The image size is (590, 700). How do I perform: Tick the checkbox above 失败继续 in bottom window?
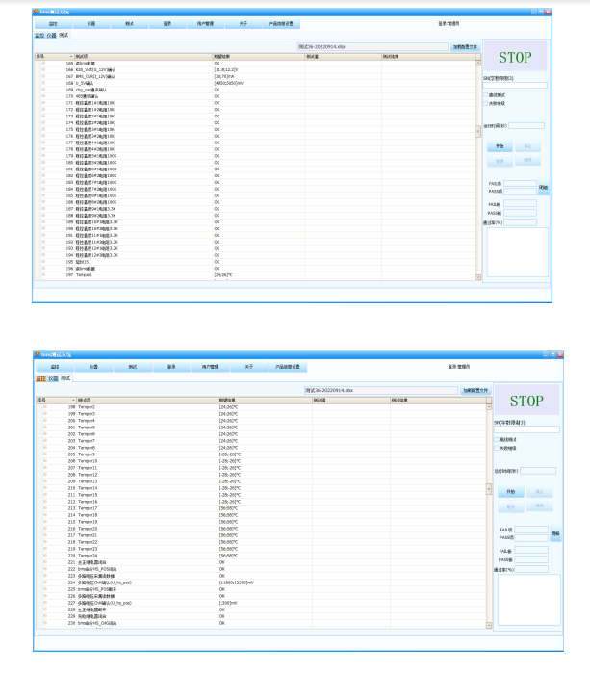click(x=497, y=440)
